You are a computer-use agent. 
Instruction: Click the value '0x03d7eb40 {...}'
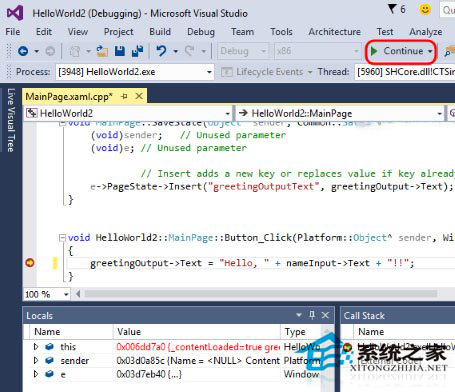pos(149,374)
